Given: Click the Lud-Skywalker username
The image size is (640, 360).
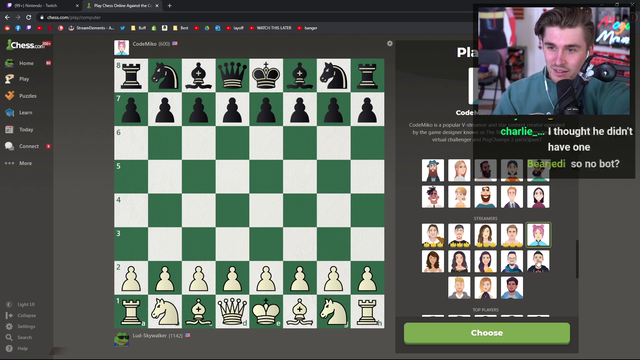Looking at the screenshot, I should click(150, 336).
